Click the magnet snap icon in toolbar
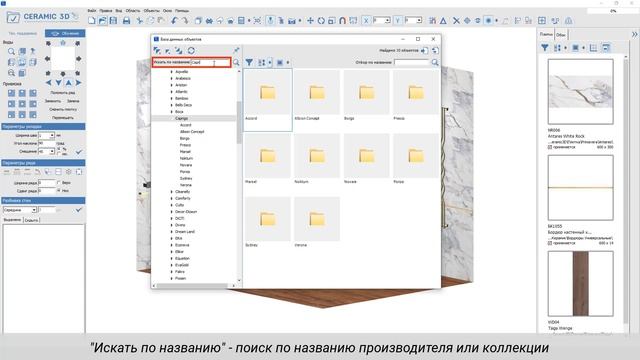The height and width of the screenshot is (360, 640). (342, 20)
